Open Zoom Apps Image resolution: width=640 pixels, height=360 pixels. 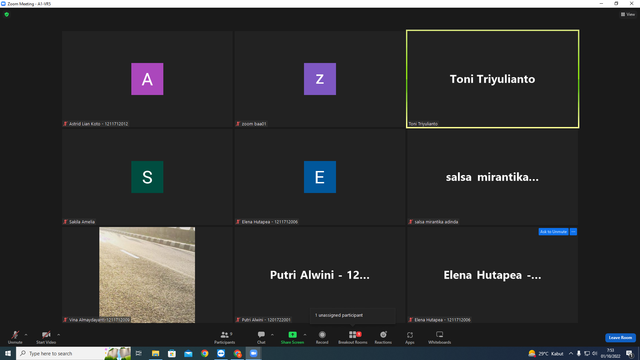410,337
